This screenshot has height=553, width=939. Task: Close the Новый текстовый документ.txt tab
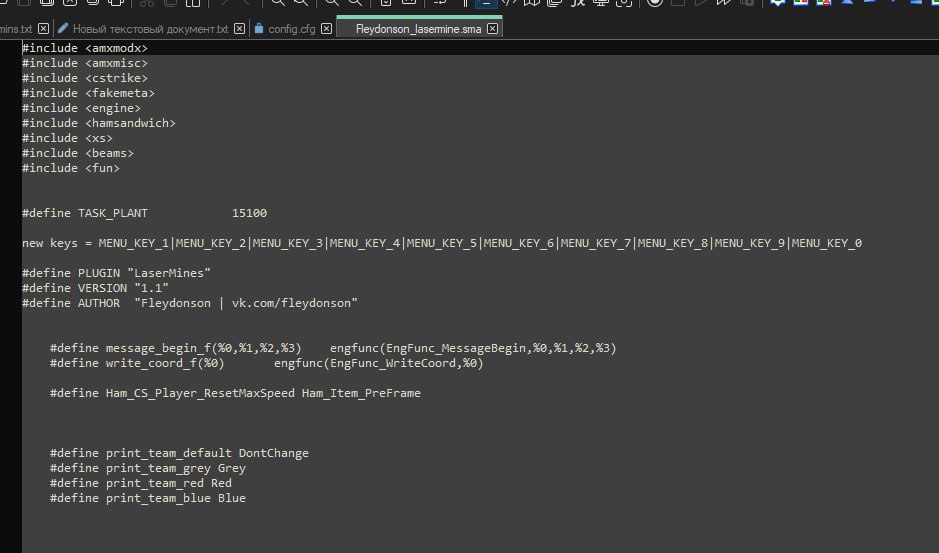pyautogui.click(x=240, y=28)
